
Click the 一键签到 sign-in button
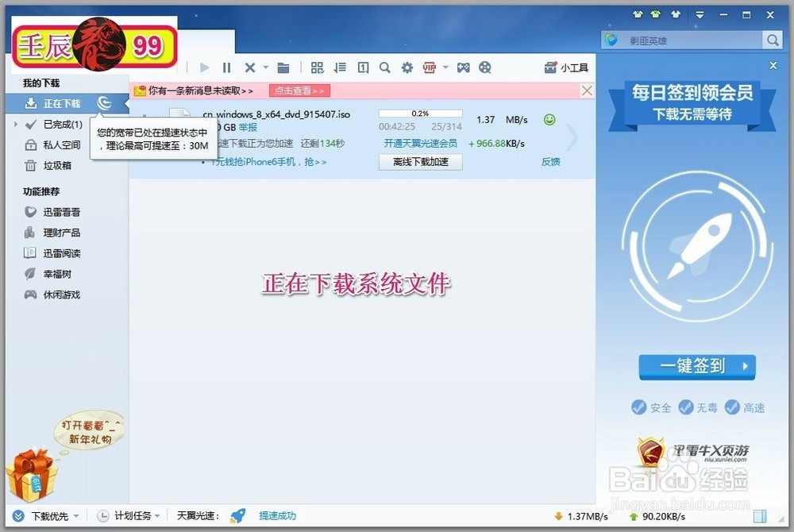click(x=696, y=366)
